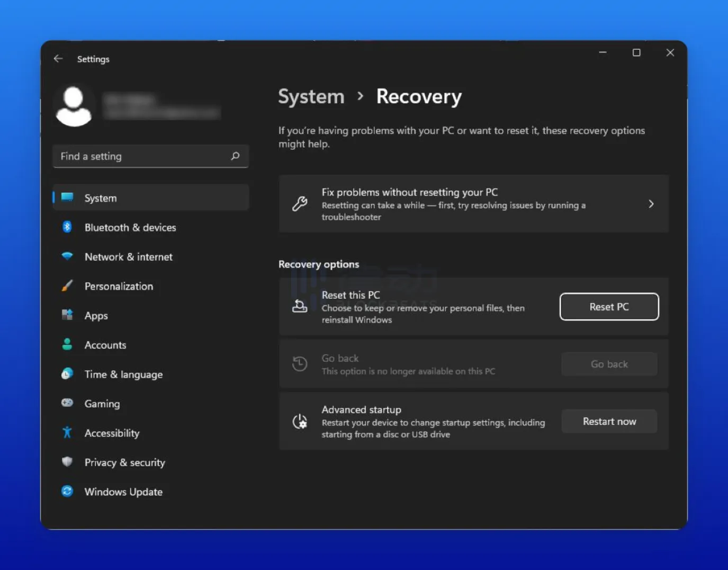Click the Gaming controller icon
Viewport: 728px width, 570px height.
coord(67,403)
